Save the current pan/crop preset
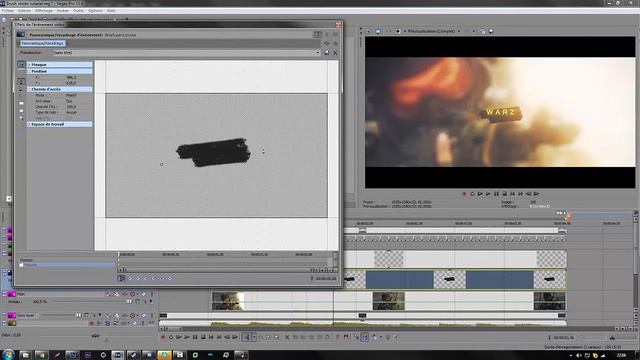The width and height of the screenshot is (640, 360). point(327,53)
